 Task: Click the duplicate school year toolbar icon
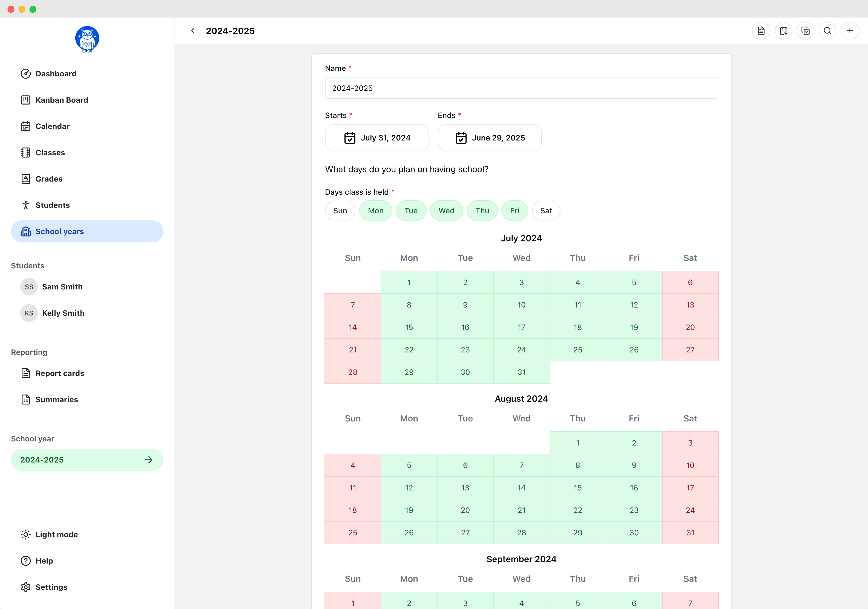pyautogui.click(x=806, y=31)
